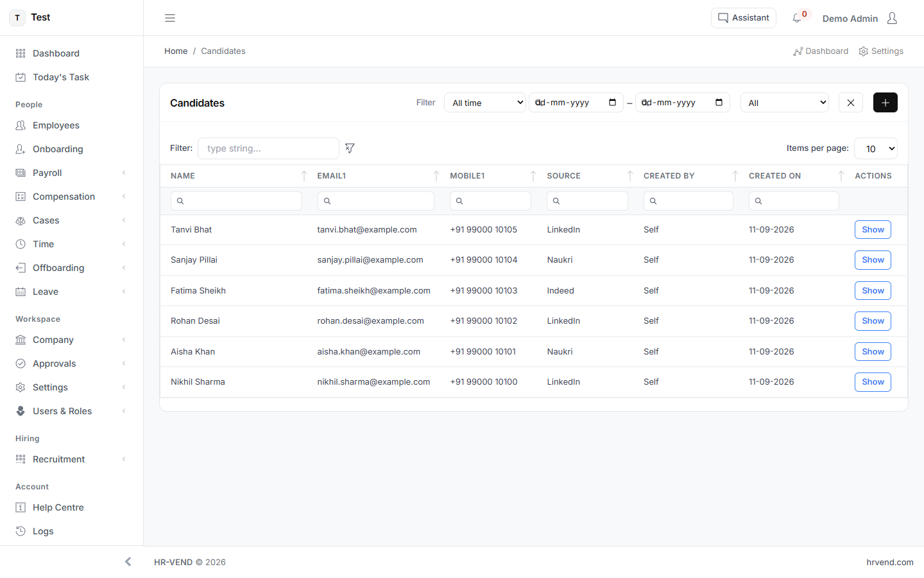This screenshot has height=578, width=924.
Task: Go to Home breadcrumb link
Action: pos(176,51)
